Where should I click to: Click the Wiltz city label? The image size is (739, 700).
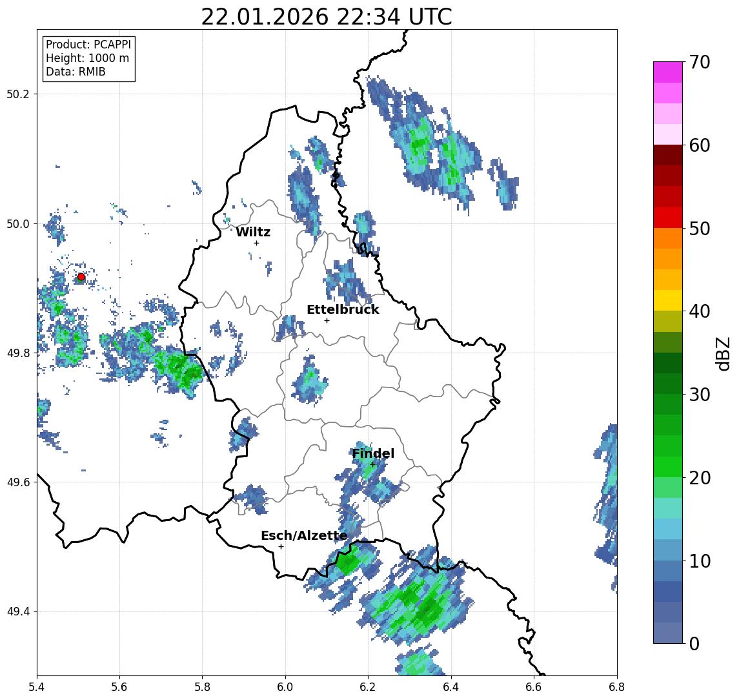pos(253,232)
